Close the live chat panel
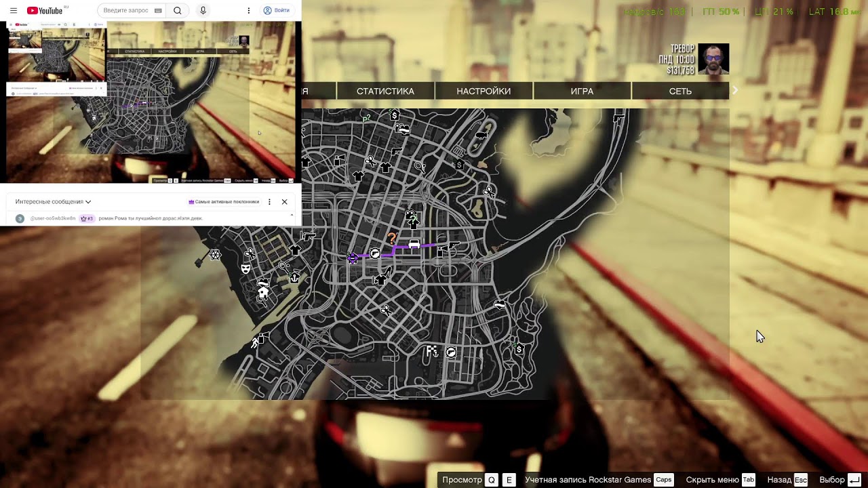The image size is (868, 488). [284, 201]
